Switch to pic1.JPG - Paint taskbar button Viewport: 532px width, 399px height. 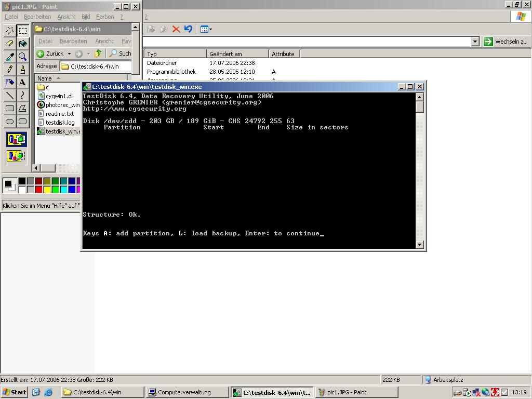356,392
